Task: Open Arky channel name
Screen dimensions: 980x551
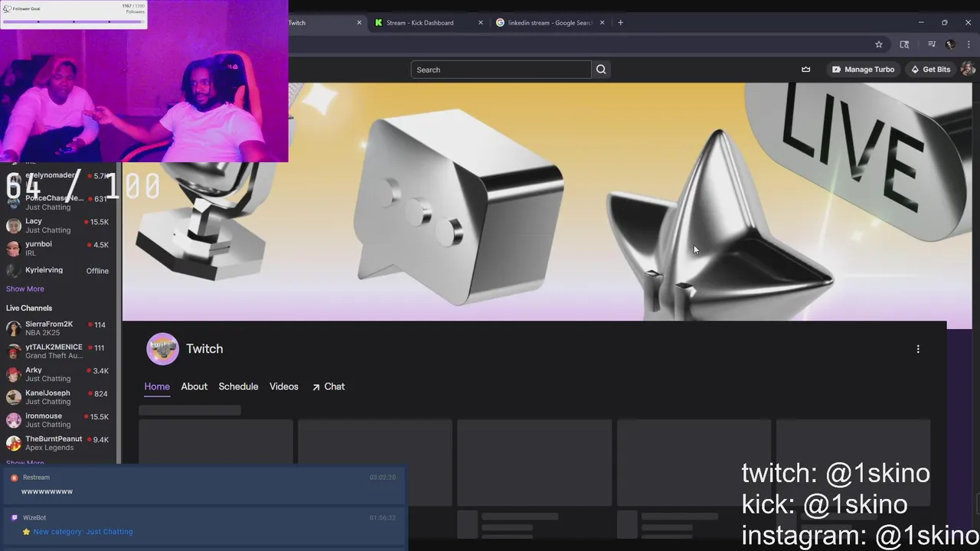Action: tap(34, 370)
